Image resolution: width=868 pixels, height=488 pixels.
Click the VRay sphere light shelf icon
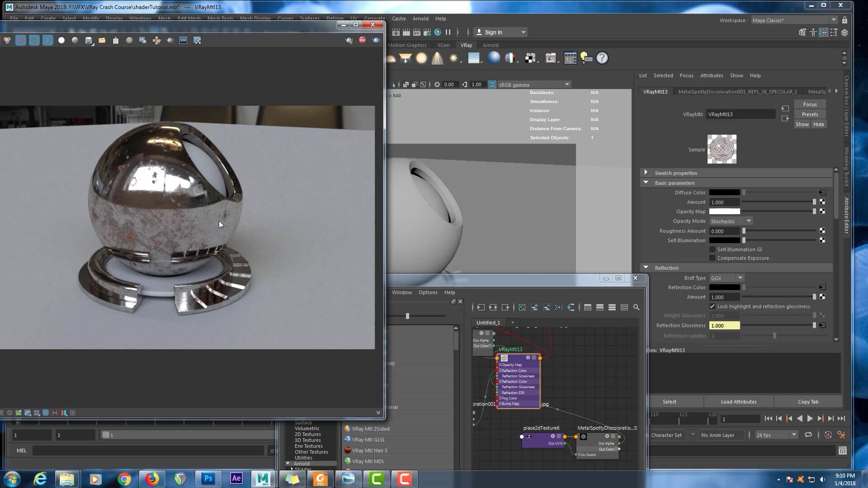coord(421,58)
